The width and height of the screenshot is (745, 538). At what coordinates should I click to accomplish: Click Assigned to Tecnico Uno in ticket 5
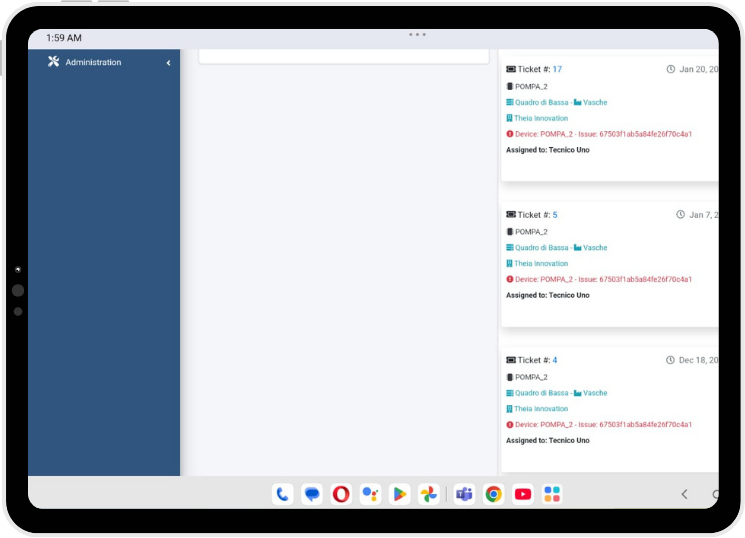(x=548, y=296)
